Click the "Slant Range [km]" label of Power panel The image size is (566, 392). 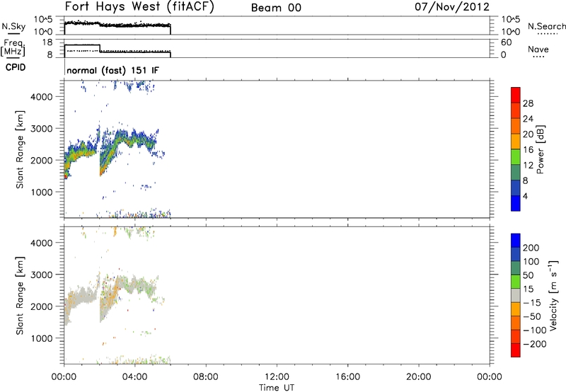click(x=20, y=149)
